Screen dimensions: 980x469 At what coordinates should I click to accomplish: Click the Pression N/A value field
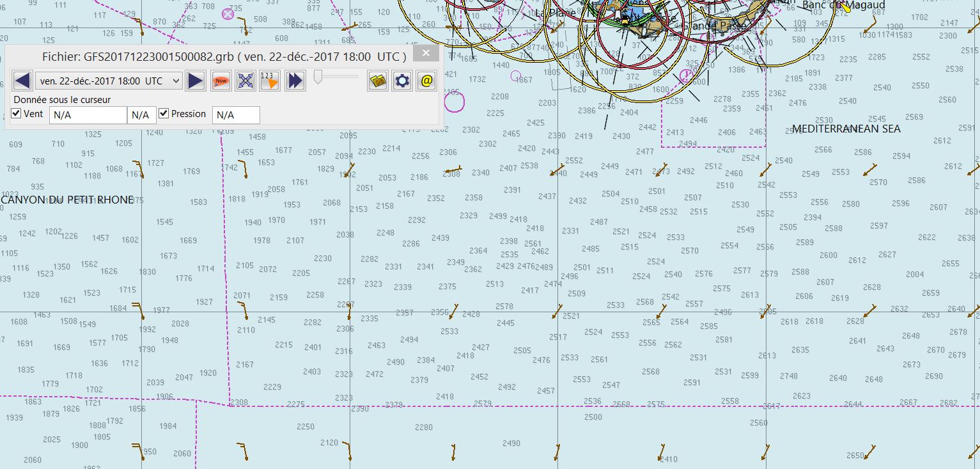(235, 115)
